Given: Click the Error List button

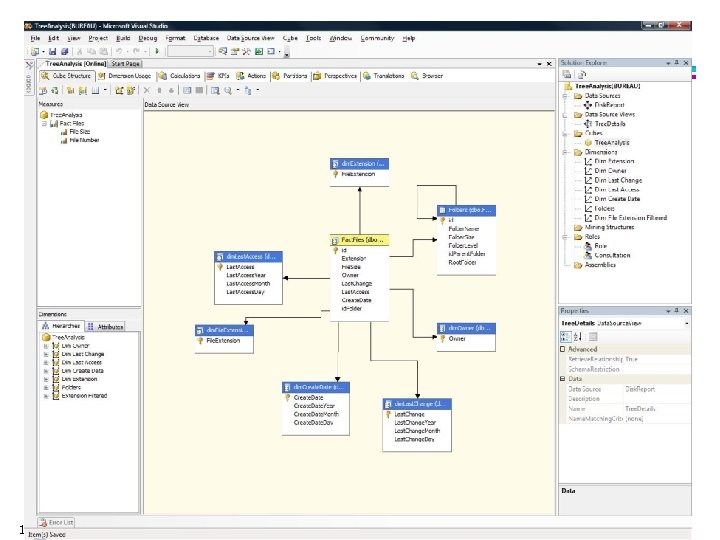Looking at the screenshot, I should [x=55, y=522].
